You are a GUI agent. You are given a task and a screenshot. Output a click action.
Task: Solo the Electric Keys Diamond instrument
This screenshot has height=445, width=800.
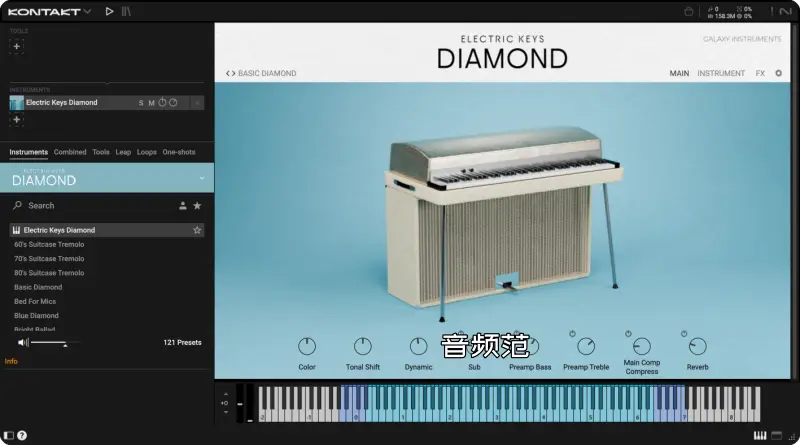point(141,103)
